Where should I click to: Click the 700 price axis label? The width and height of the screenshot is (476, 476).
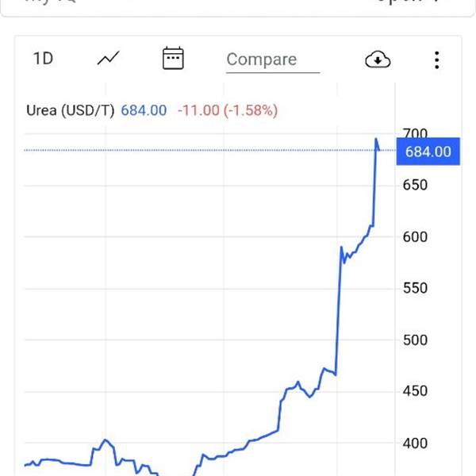coord(416,133)
